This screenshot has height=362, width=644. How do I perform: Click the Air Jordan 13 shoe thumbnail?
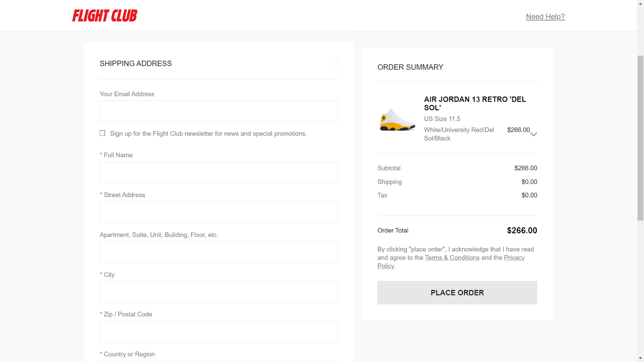(x=397, y=119)
